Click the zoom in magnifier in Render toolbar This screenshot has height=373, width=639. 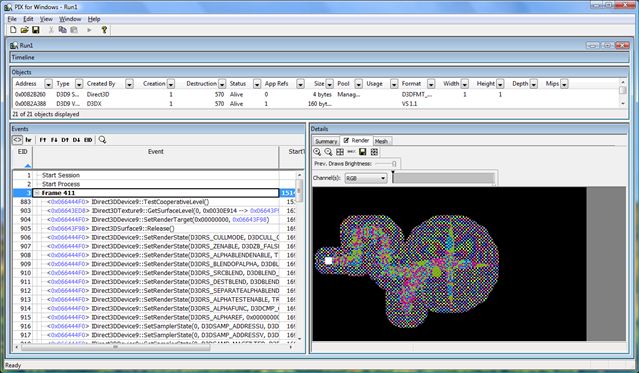pos(317,152)
